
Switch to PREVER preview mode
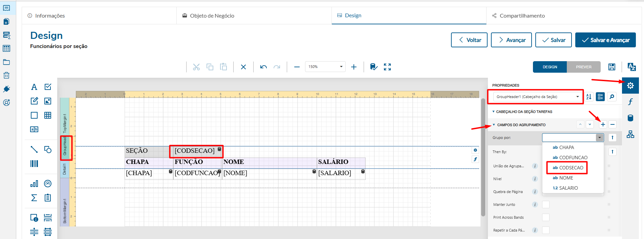(x=584, y=67)
